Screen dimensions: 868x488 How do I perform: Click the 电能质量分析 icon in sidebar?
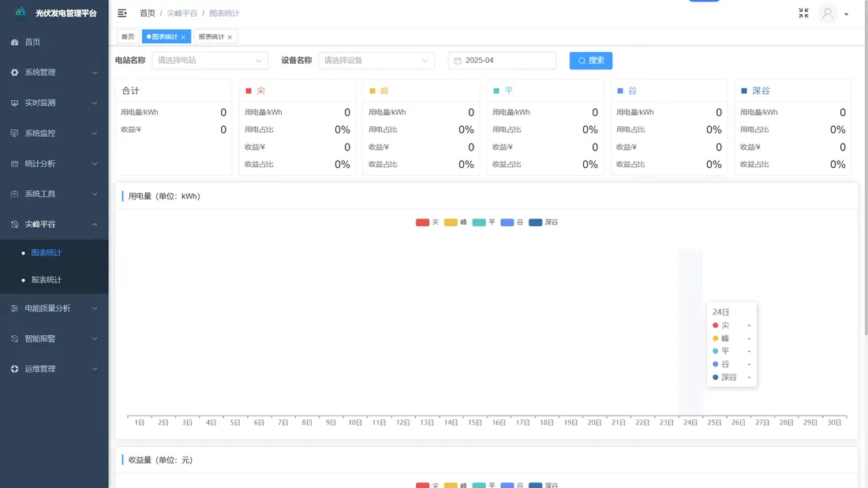tap(14, 308)
